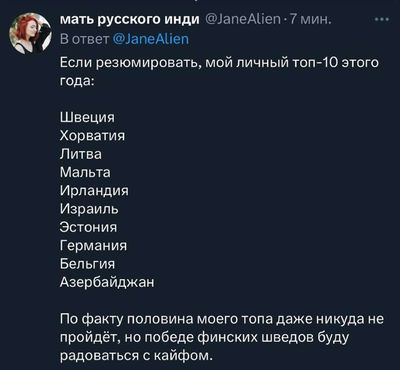
Task: Open the gray @JaneAlien handle in header
Action: (x=242, y=20)
